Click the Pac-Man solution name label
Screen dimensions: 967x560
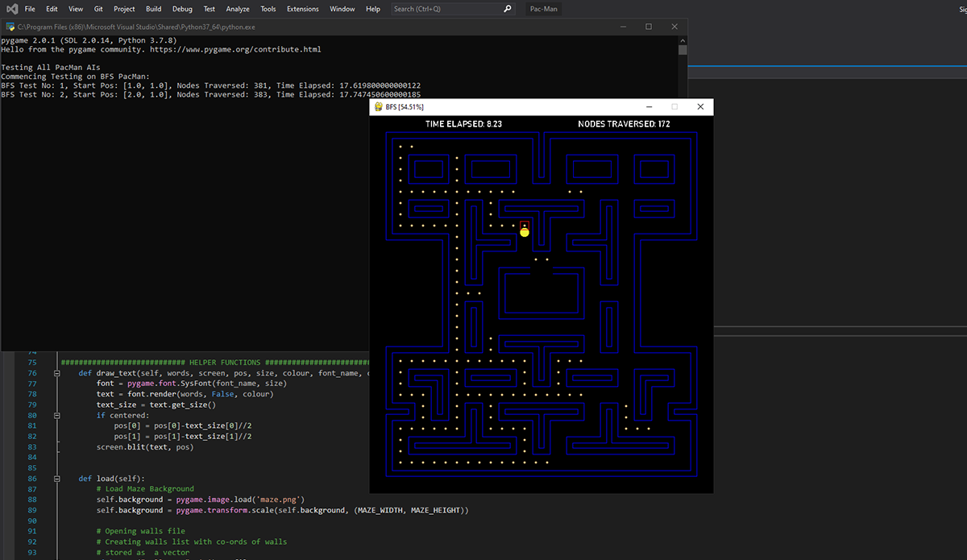(543, 9)
